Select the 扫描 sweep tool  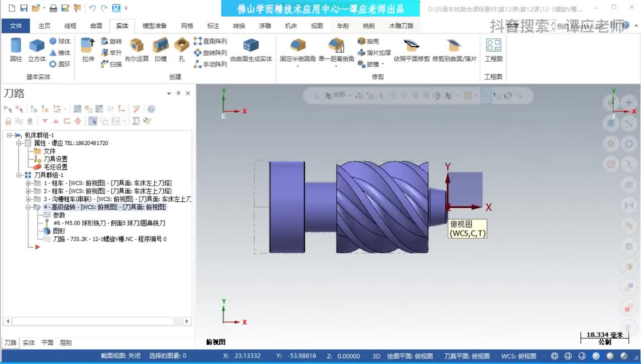click(111, 64)
